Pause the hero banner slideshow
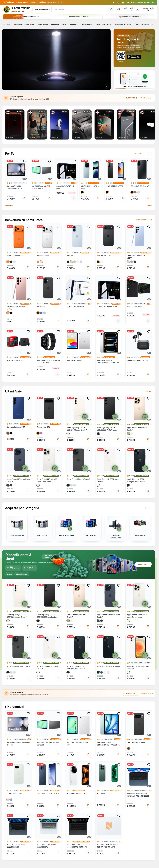159x868 pixels. [x=107, y=86]
